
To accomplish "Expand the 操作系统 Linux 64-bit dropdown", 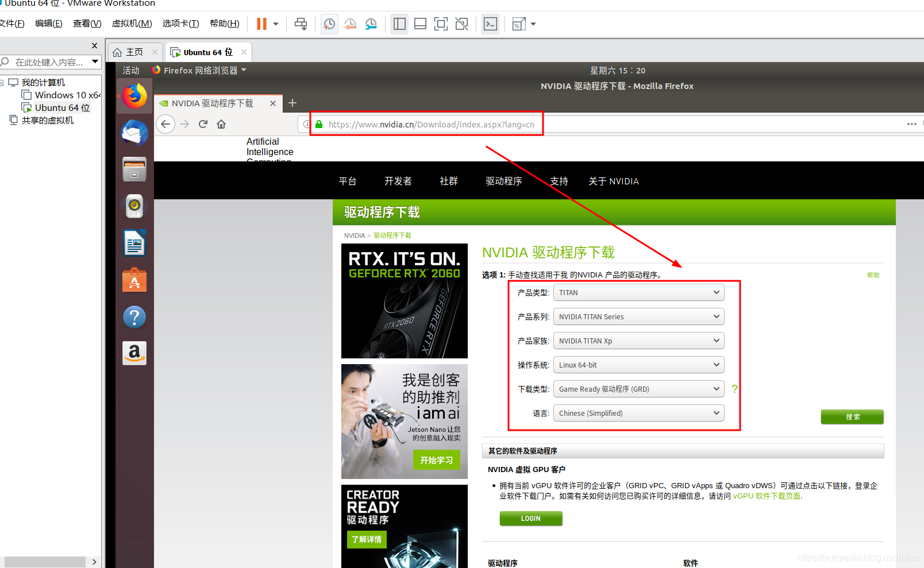I will (638, 365).
